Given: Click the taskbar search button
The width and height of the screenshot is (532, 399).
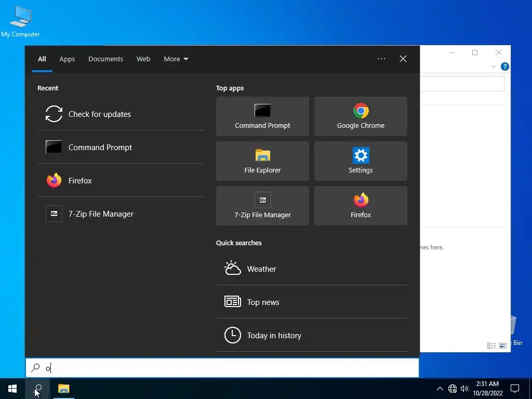Looking at the screenshot, I should tap(37, 389).
